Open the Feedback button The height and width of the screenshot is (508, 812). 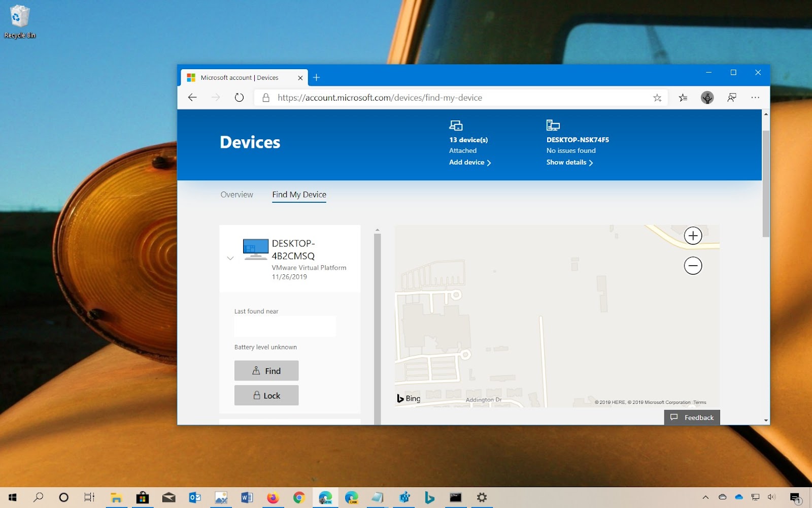point(692,418)
